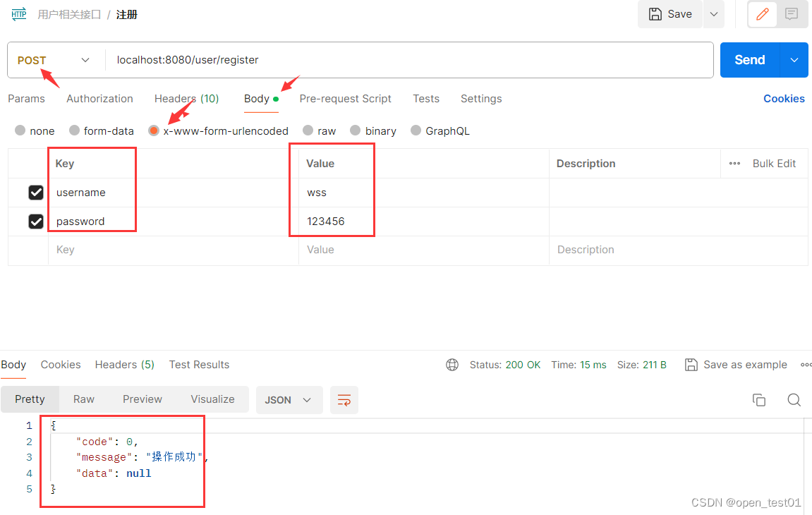Viewport: 812px width, 515px height.
Task: Switch to the Headers (10) tab
Action: pyautogui.click(x=186, y=98)
